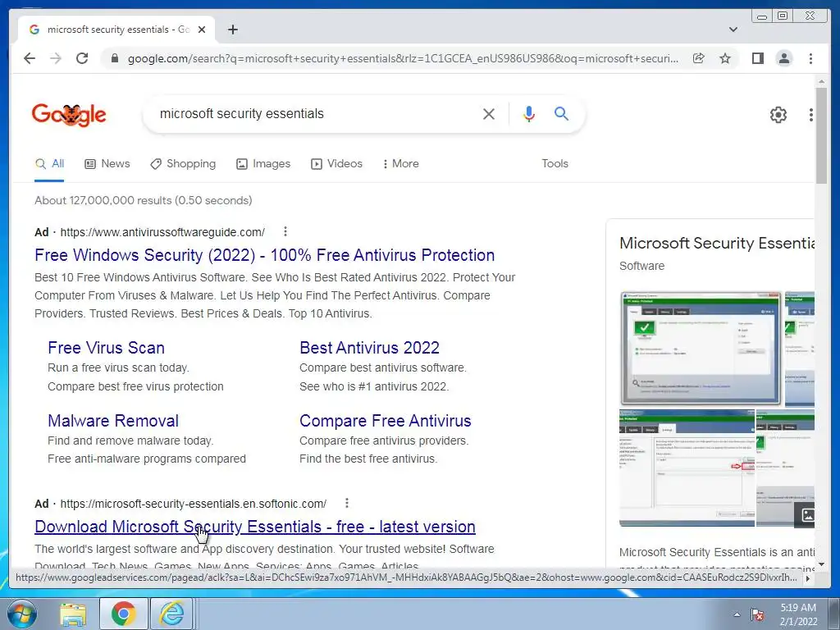
Task: Click the page vertical scrollbar thumb
Action: pos(821,135)
